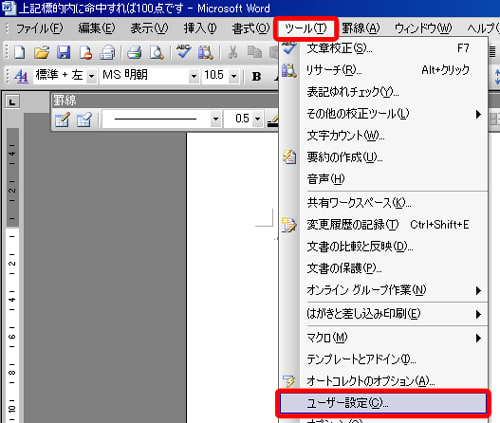The height and width of the screenshot is (423, 500).
Task: Open the ヘルプ menu
Action: coord(483,28)
